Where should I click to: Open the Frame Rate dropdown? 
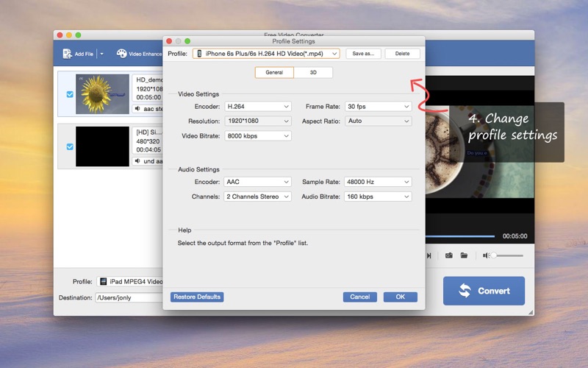tap(378, 106)
